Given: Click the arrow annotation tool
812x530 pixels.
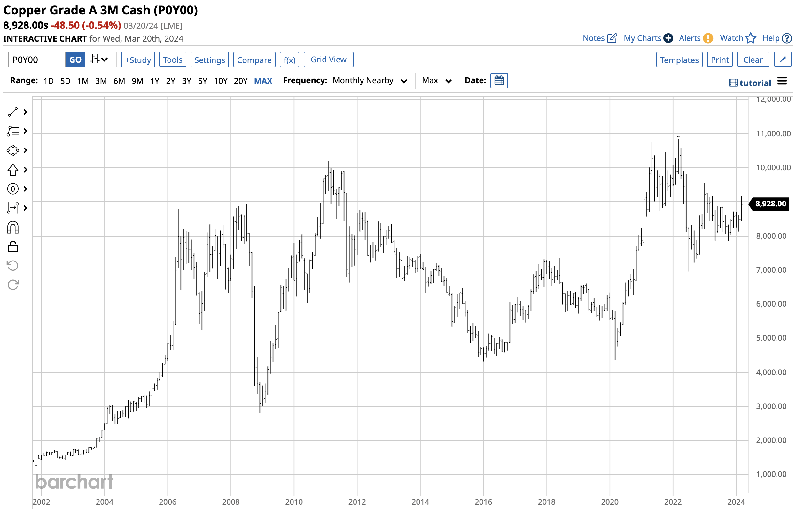Looking at the screenshot, I should [x=13, y=169].
